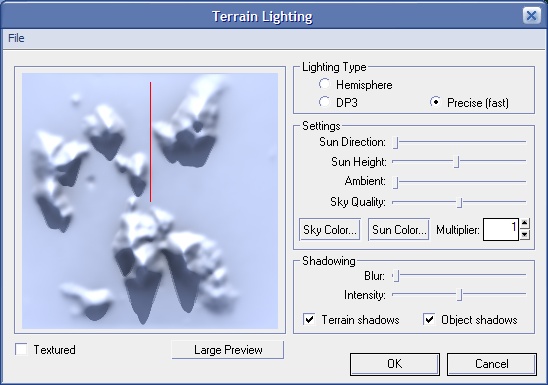Select the Hemisphere lighting type

tap(324, 84)
